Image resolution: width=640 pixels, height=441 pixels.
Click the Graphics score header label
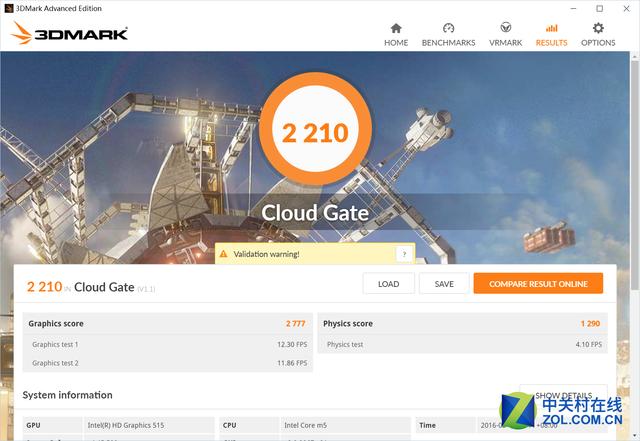click(56, 323)
